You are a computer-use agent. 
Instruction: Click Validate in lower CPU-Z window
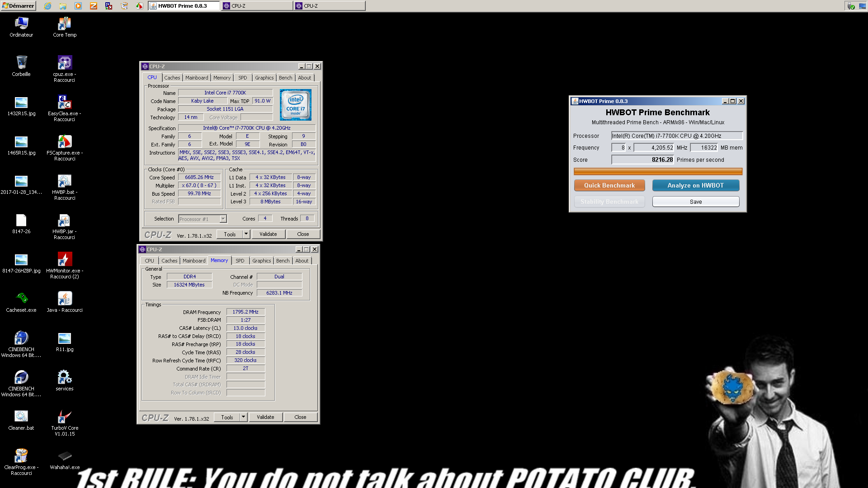pyautogui.click(x=265, y=417)
